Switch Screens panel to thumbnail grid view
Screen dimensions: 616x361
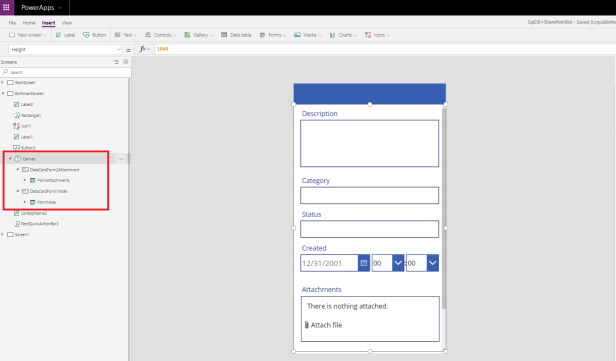(x=126, y=62)
